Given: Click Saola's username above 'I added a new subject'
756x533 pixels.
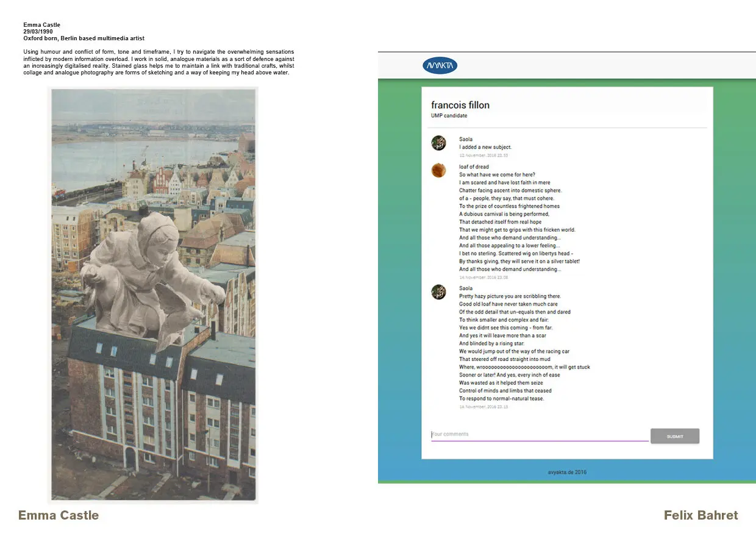Looking at the screenshot, I should pyautogui.click(x=466, y=139).
